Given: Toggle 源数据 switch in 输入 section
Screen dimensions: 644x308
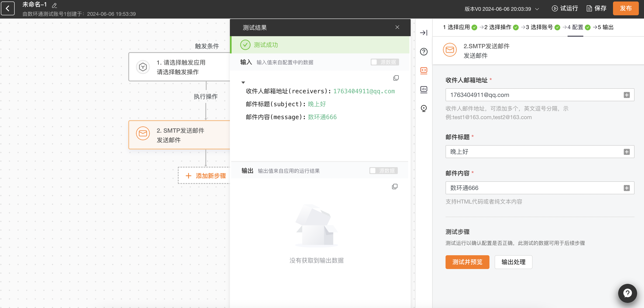Looking at the screenshot, I should pyautogui.click(x=384, y=62).
